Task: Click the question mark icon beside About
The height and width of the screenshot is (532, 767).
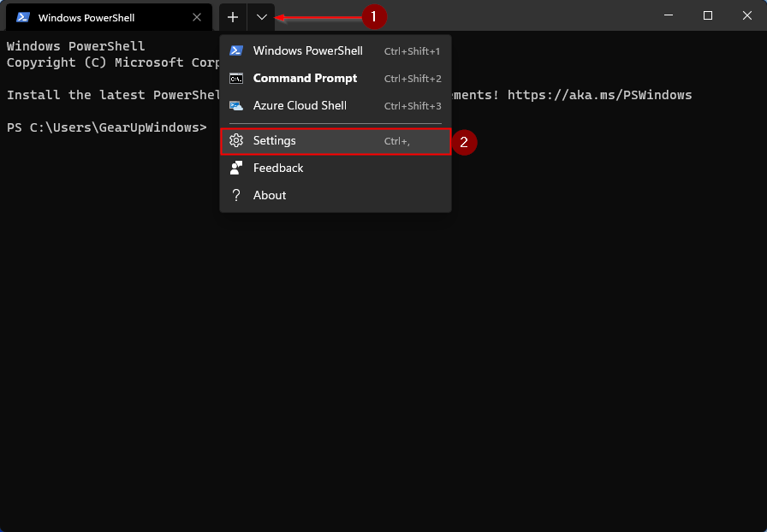Action: coord(235,195)
